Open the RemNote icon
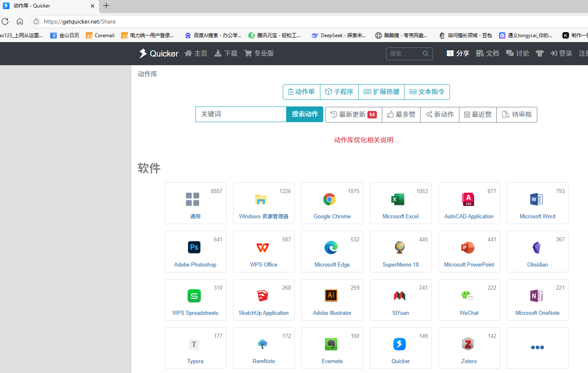Screen dimensions: 588x373 click(x=263, y=344)
